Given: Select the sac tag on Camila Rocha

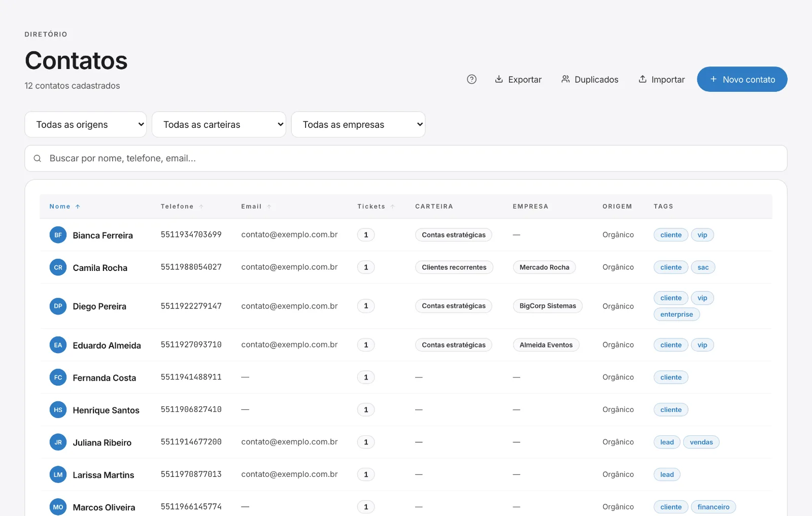Looking at the screenshot, I should [703, 267].
